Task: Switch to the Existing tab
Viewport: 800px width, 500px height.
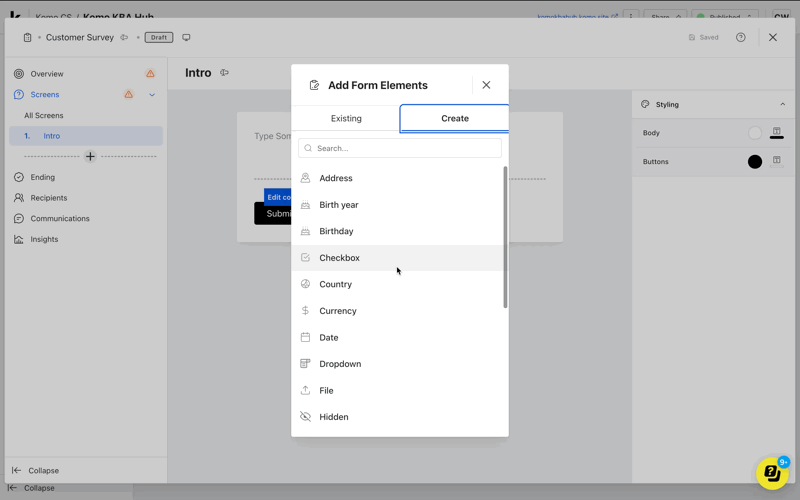Action: pos(346,118)
